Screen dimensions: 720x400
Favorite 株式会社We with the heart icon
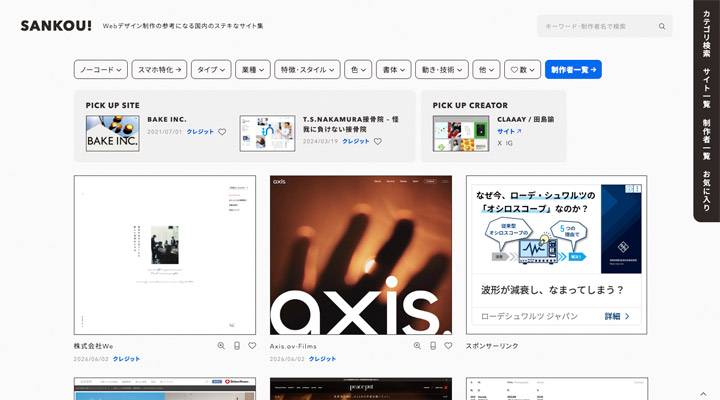[252, 346]
